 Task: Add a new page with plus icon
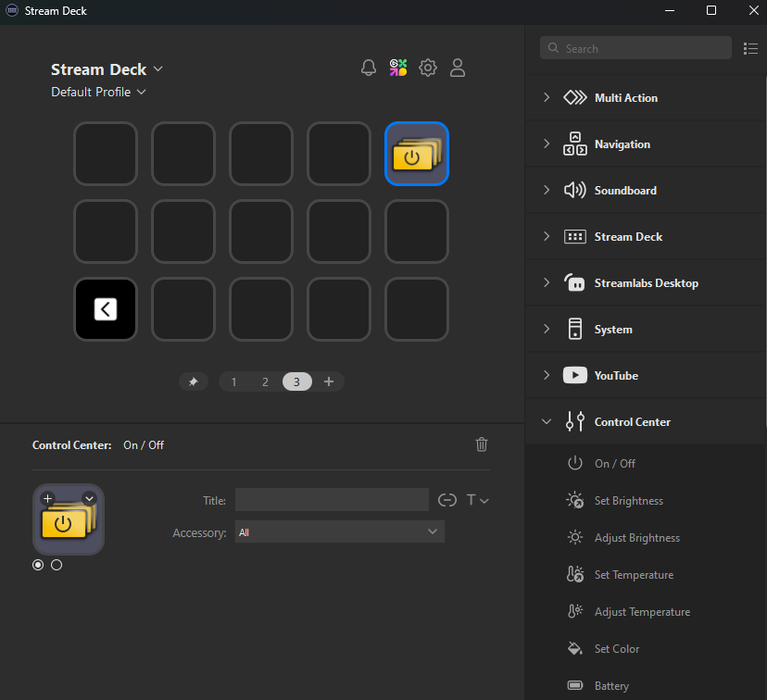[x=329, y=381]
